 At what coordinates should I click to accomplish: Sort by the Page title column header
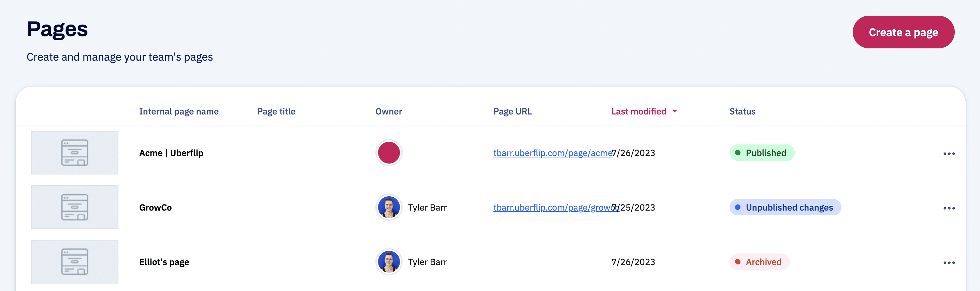coord(276,111)
